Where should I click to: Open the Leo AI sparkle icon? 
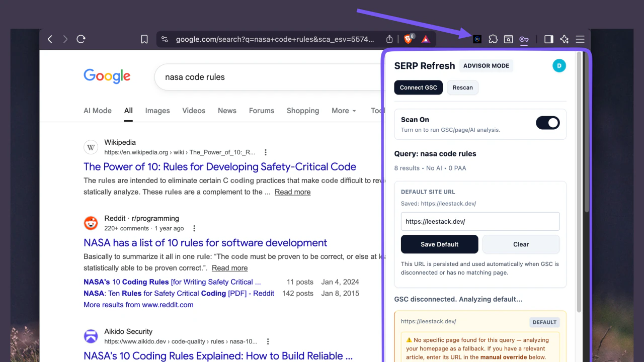pyautogui.click(x=565, y=39)
